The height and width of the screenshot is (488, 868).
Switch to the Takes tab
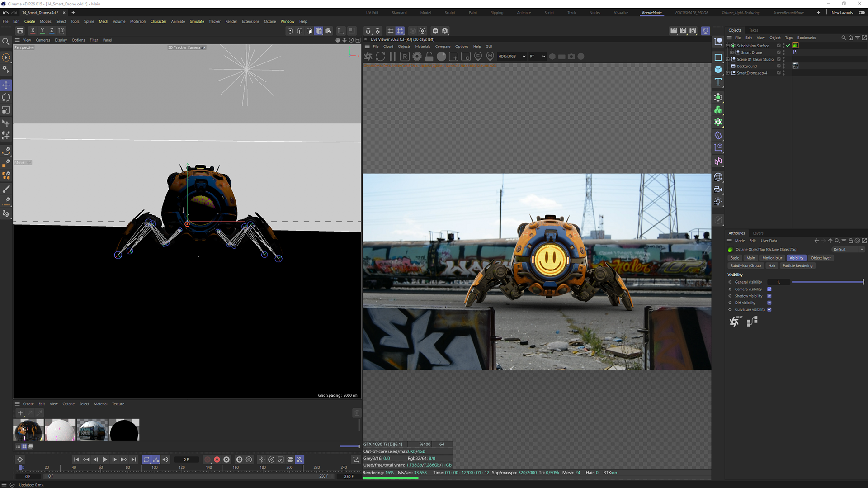click(754, 30)
